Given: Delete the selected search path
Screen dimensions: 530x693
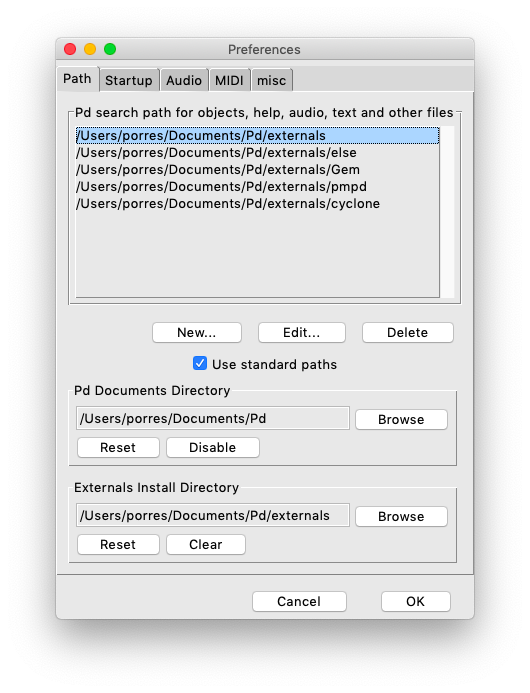Looking at the screenshot, I should click(408, 332).
